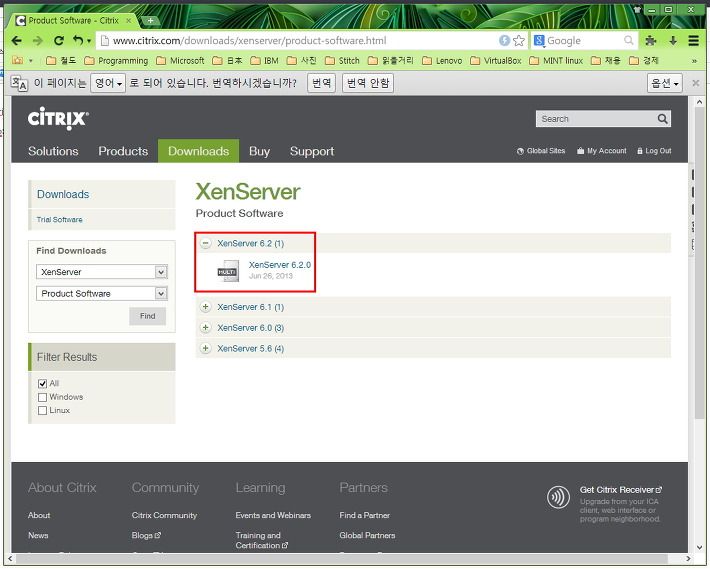Click the horizontal scrollbar at the bottom

click(342, 559)
